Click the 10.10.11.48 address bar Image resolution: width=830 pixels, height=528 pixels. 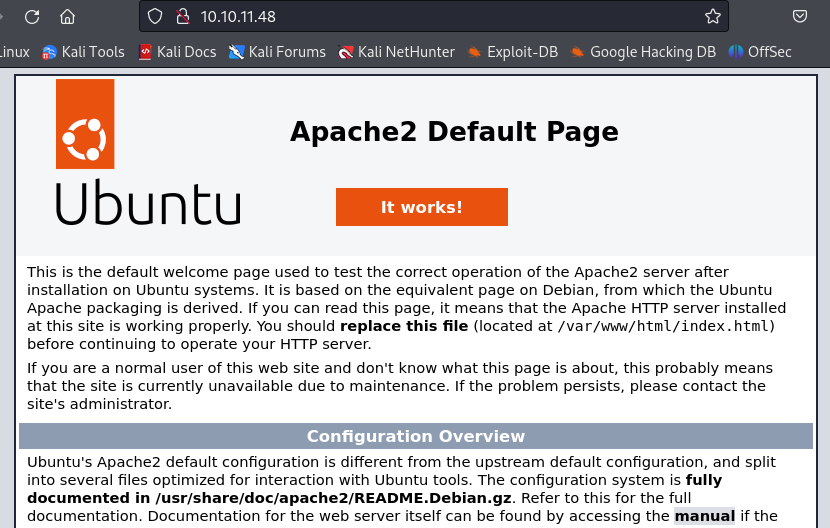coord(434,16)
